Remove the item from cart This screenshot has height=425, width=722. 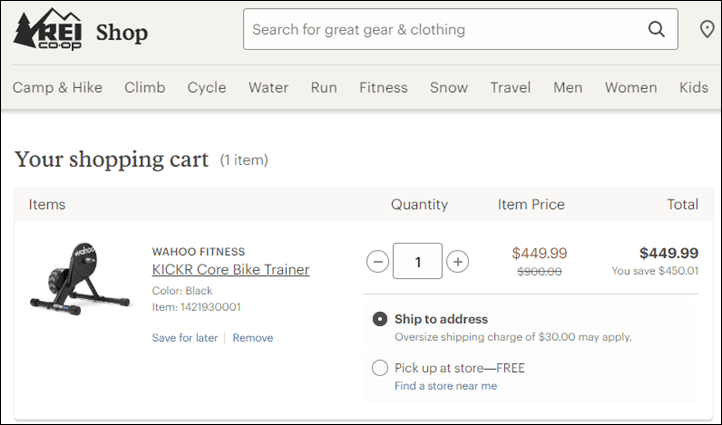(x=253, y=338)
